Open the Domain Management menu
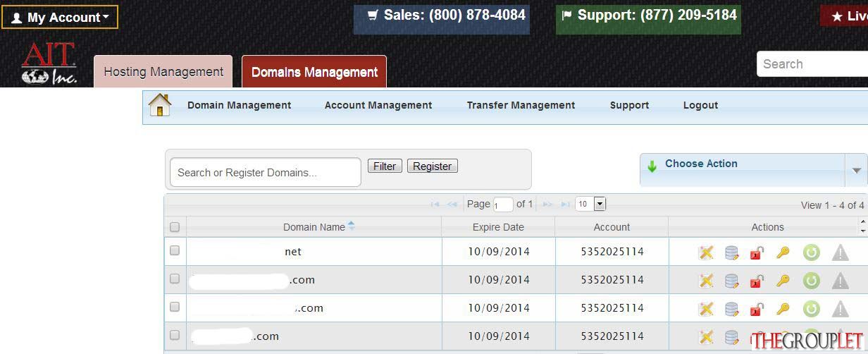 (x=239, y=105)
